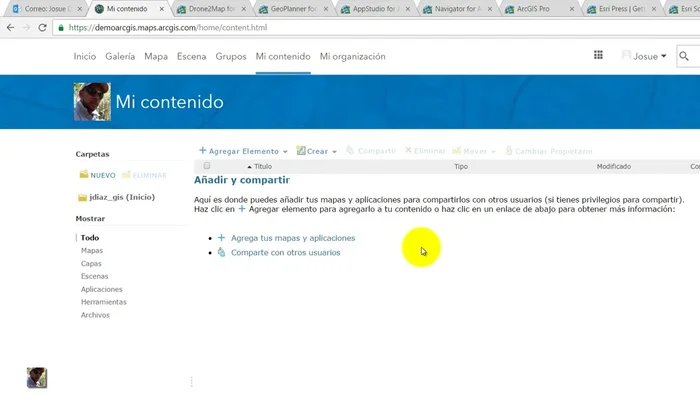This screenshot has width=700, height=404.
Task: Switch to AppStudio browser tab
Action: (375, 9)
